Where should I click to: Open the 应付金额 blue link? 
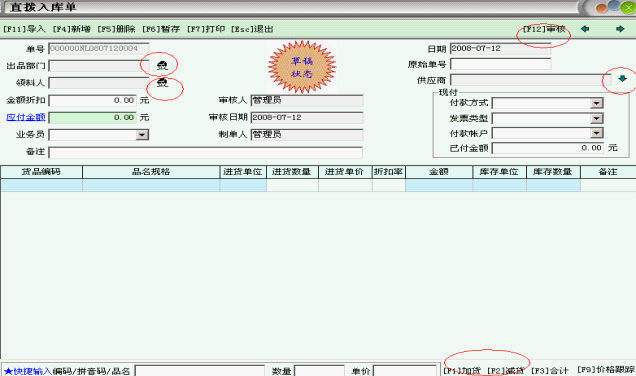tap(26, 118)
